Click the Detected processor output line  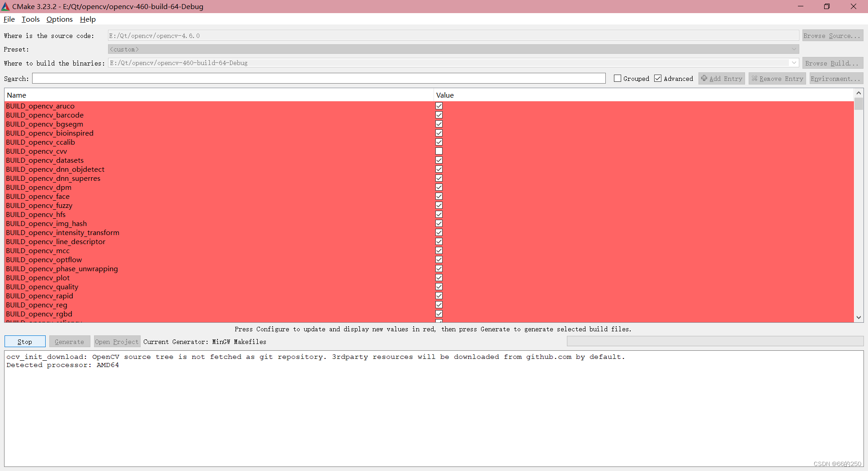pos(63,365)
